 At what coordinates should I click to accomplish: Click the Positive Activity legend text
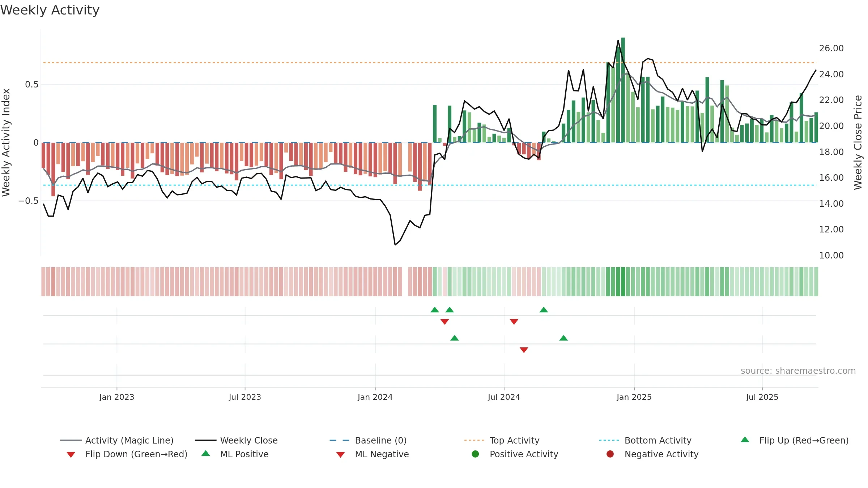(x=524, y=454)
